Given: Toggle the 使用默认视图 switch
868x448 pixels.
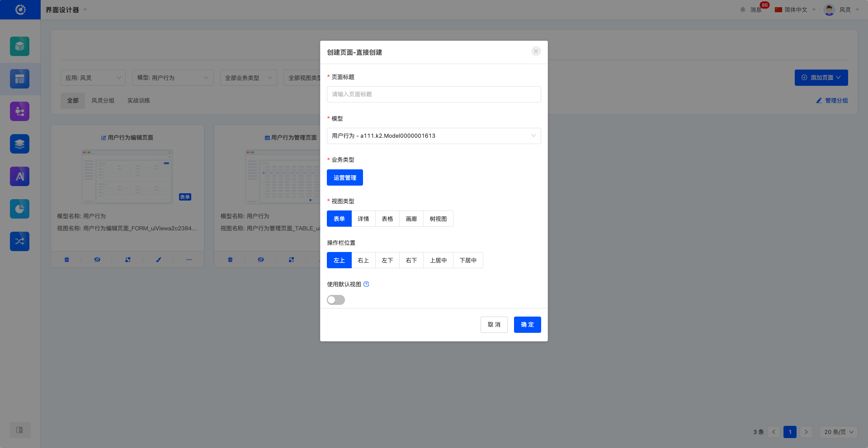Looking at the screenshot, I should point(336,300).
